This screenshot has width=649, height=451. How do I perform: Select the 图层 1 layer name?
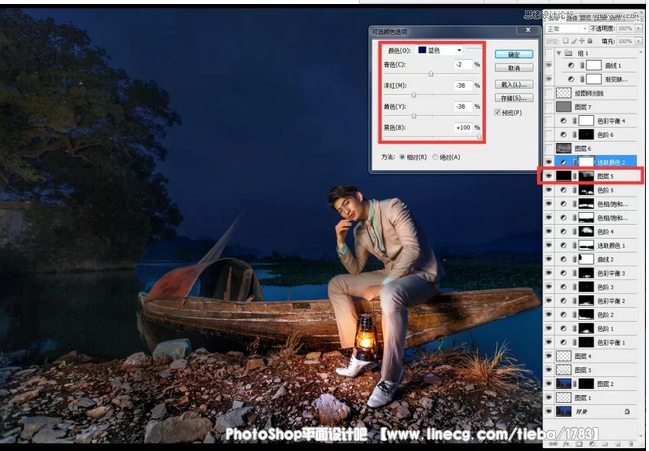[583, 398]
